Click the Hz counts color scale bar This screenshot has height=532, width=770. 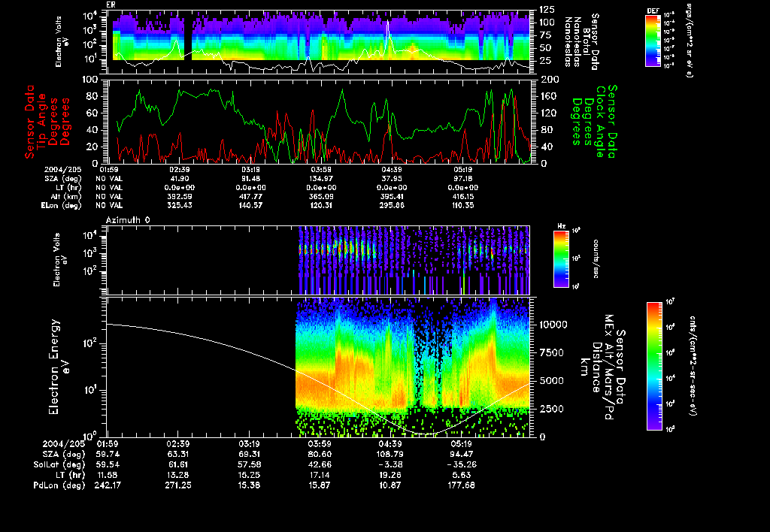coord(561,258)
